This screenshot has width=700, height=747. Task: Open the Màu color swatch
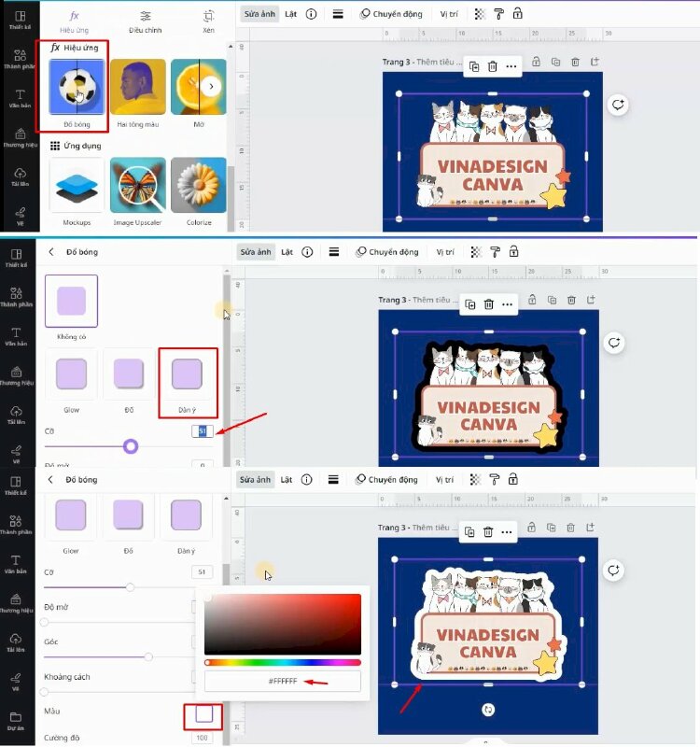(x=203, y=715)
